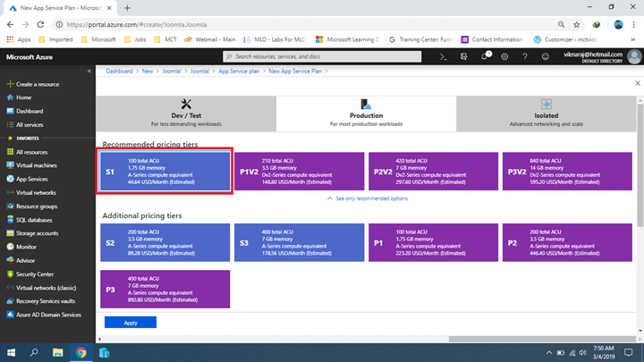Click App Service plan breadcrumb link

point(239,71)
